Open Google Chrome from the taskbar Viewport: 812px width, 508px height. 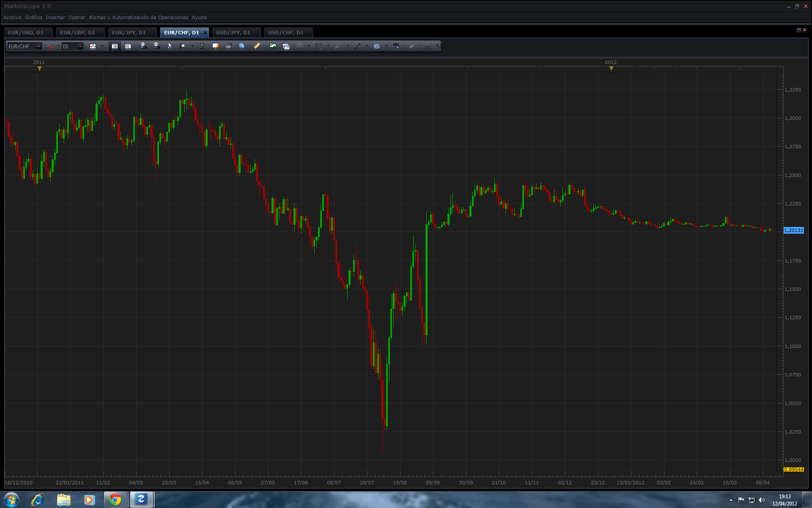click(x=115, y=500)
